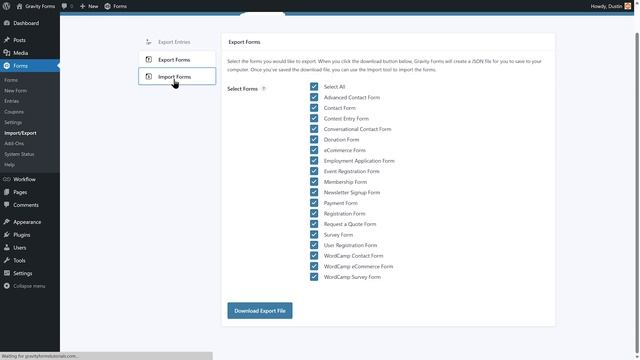Click the Export Entries tab icon

point(149,42)
